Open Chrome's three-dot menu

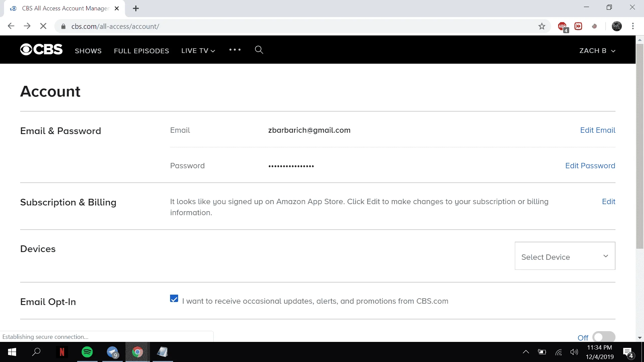point(633,26)
